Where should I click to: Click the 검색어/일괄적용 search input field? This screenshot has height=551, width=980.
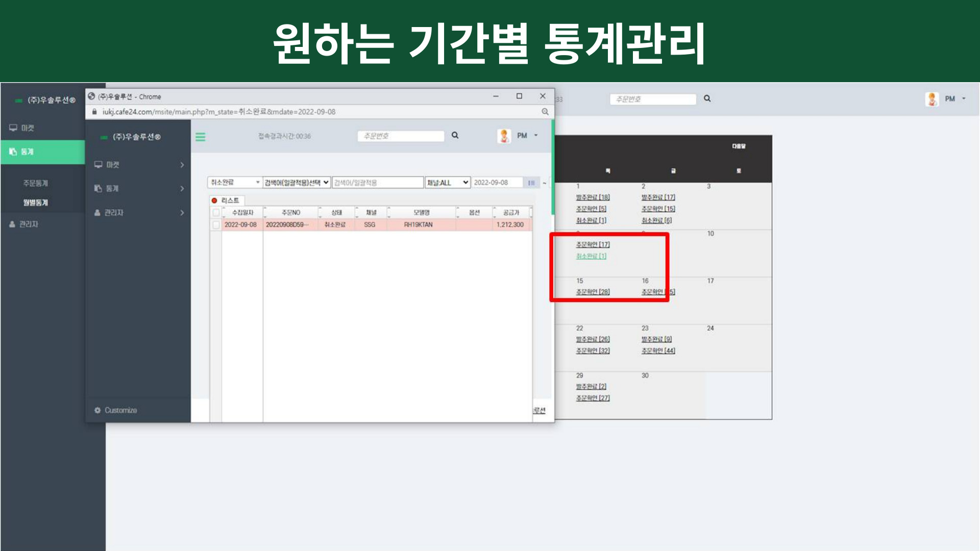(x=378, y=182)
